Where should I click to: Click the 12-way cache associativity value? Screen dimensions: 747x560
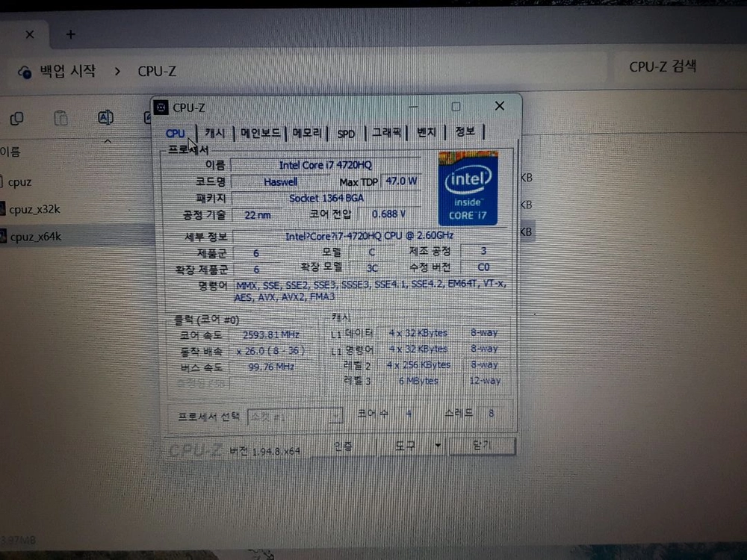(485, 381)
